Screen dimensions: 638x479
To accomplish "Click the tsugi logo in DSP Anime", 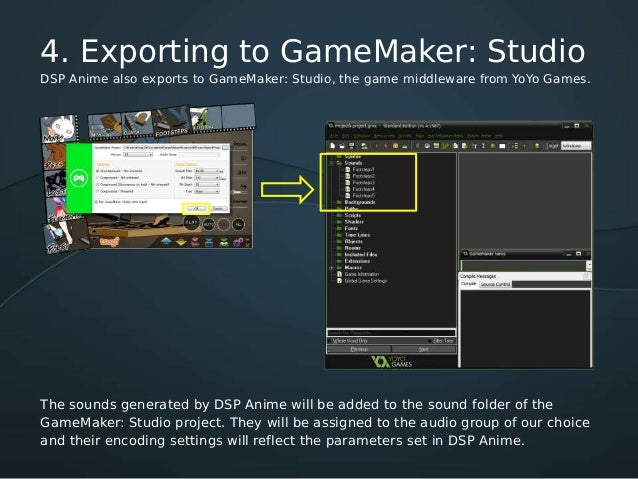I will point(109,242).
